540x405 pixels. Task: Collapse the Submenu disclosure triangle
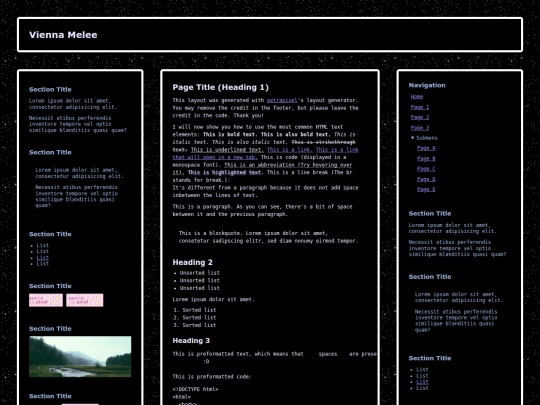pos(413,138)
